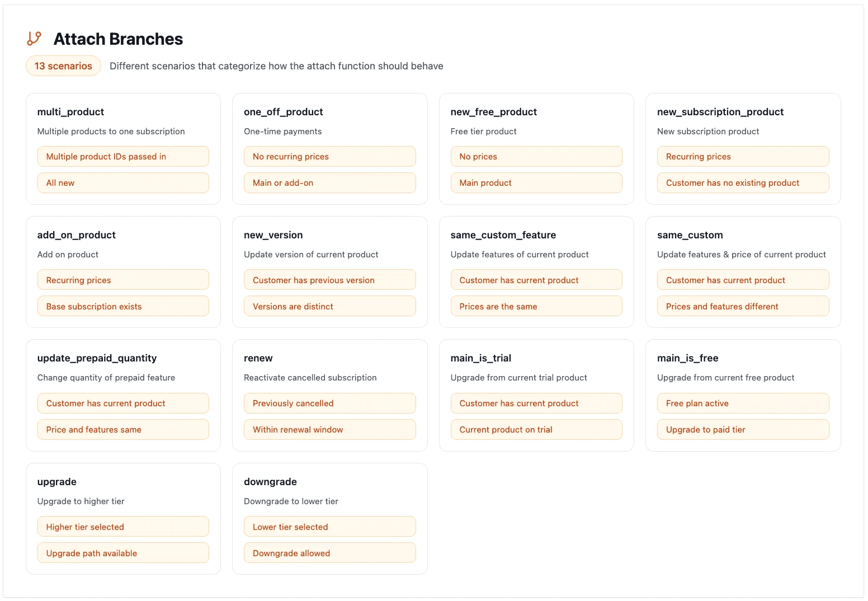Viewport: 868px width, 601px height.
Task: Open the new_version card title
Action: tap(273, 235)
